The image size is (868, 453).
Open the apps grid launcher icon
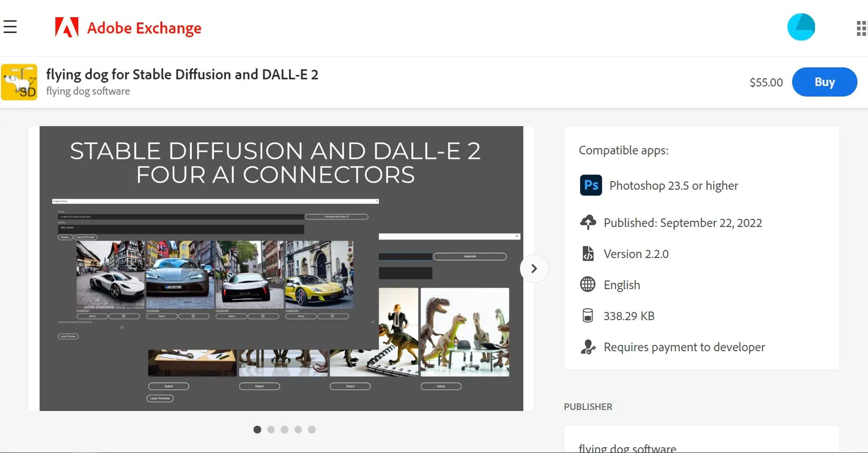pos(861,28)
